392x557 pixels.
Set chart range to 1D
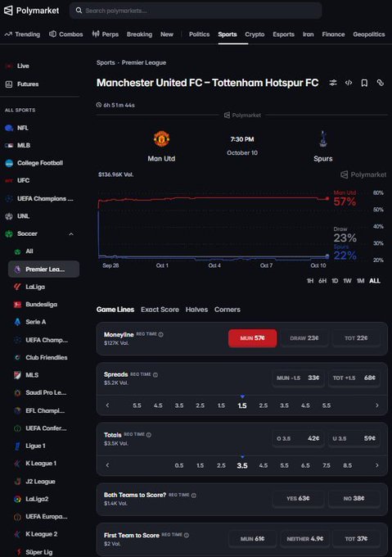point(335,281)
